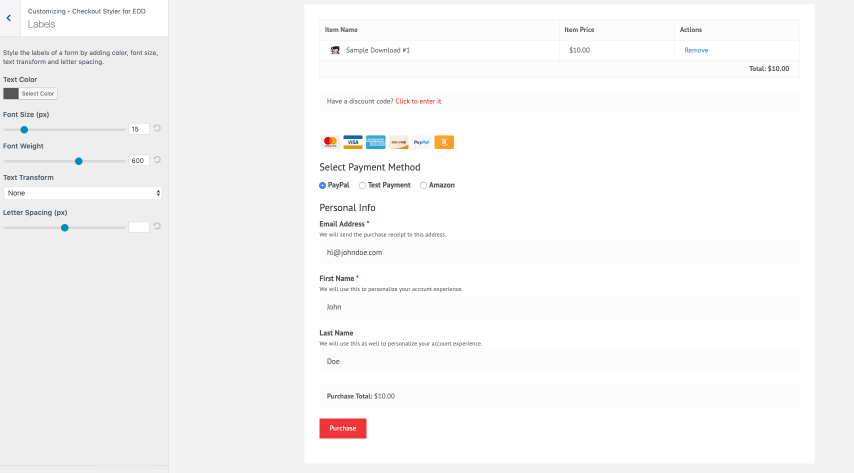Click the Font Weight slider handle
Viewport: 854px width, 473px height.
click(x=78, y=161)
